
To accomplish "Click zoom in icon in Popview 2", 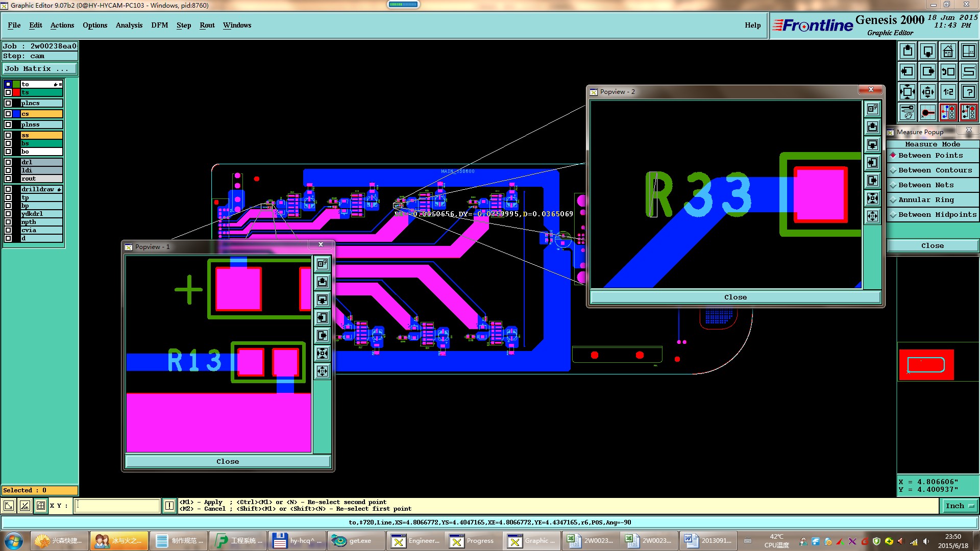I will pos(873,198).
